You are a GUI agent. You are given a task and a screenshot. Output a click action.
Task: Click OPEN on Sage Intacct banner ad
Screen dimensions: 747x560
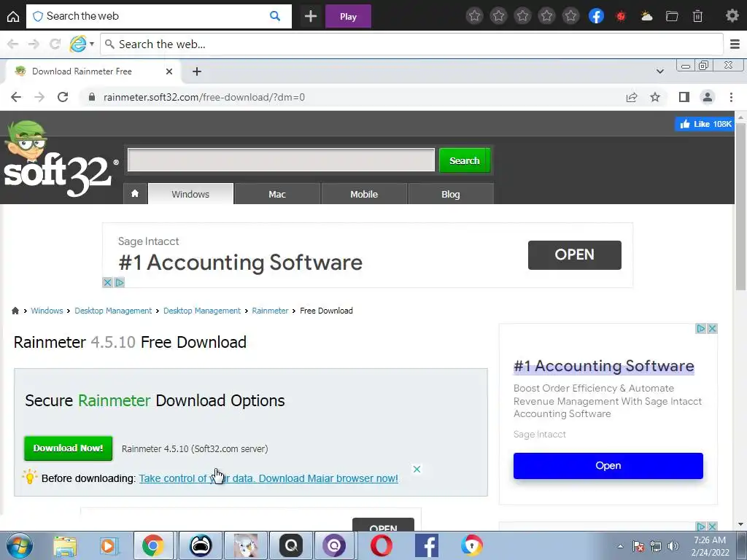[575, 254]
